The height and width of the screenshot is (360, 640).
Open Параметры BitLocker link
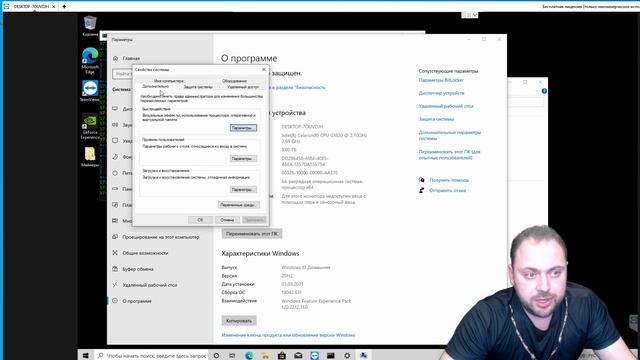click(x=441, y=80)
